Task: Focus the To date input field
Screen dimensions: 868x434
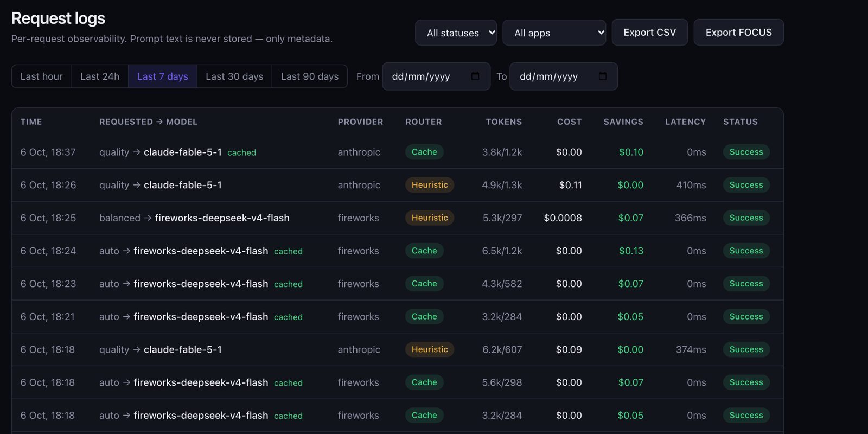Action: pos(564,76)
